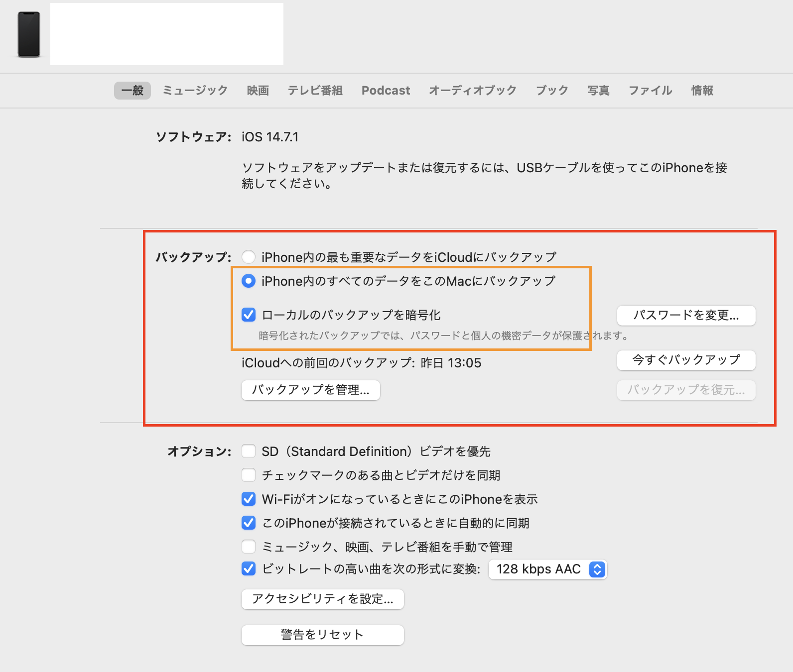Open the オーディオブック tab

pos(473,91)
